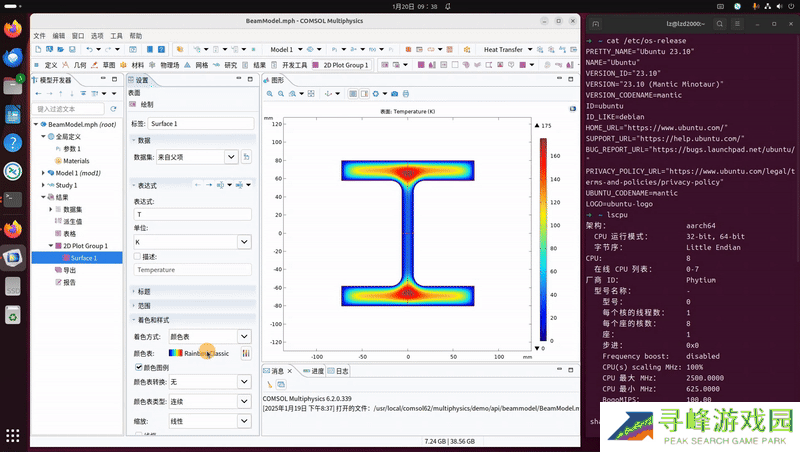Select 导出 (Export) node in model tree
Image resolution: width=800 pixels, height=452 pixels.
pos(66,270)
